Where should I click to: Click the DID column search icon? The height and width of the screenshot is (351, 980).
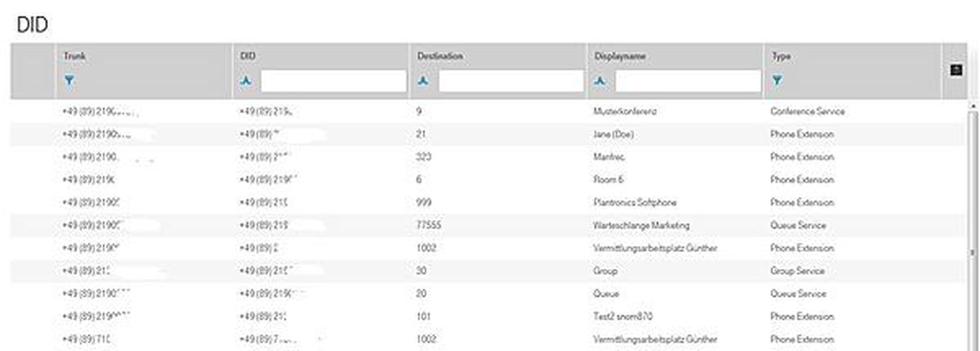(246, 81)
